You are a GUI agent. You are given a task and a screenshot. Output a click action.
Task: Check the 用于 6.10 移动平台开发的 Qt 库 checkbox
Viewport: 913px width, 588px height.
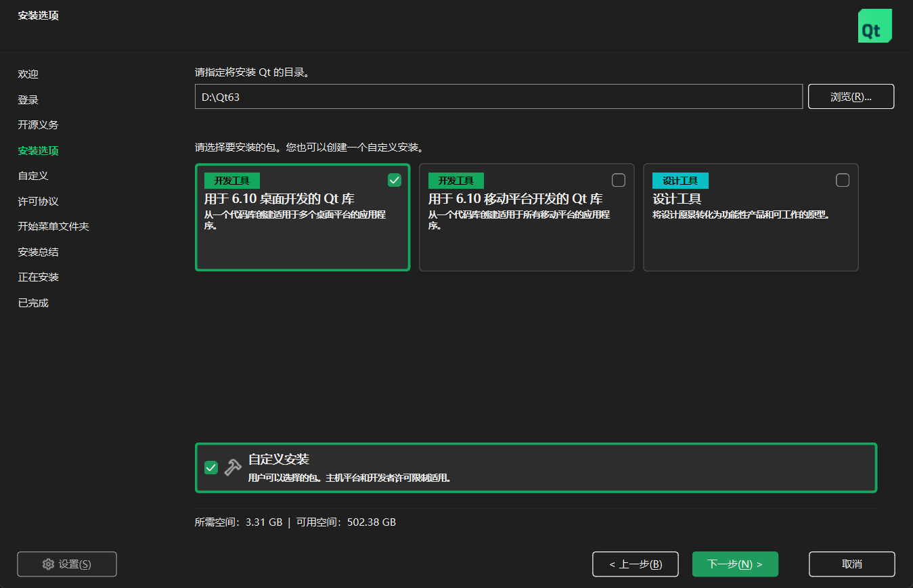(619, 180)
